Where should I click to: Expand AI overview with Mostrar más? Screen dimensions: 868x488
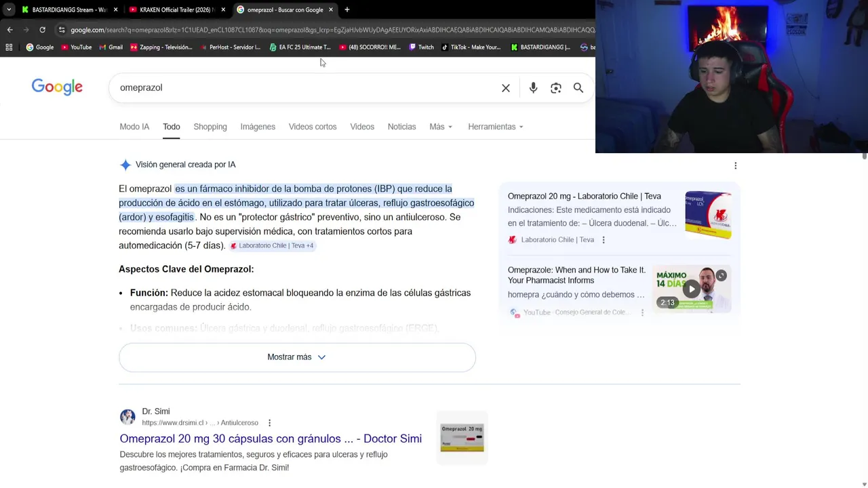(x=297, y=357)
